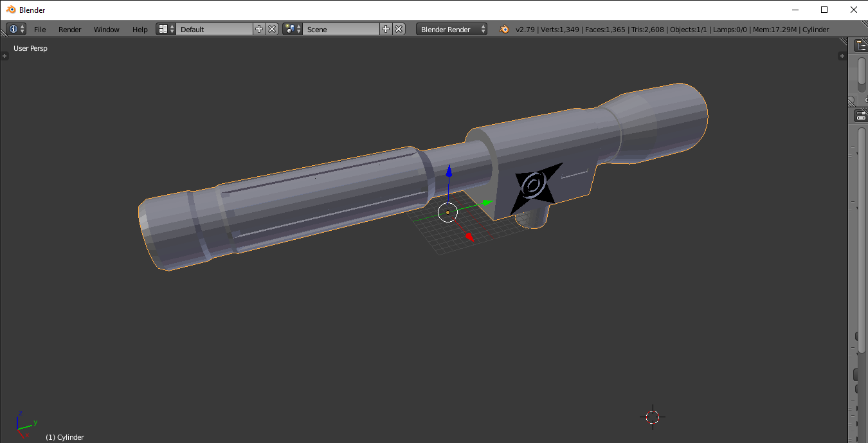The width and height of the screenshot is (868, 443).
Task: Click the User Persp view label
Action: coord(30,48)
